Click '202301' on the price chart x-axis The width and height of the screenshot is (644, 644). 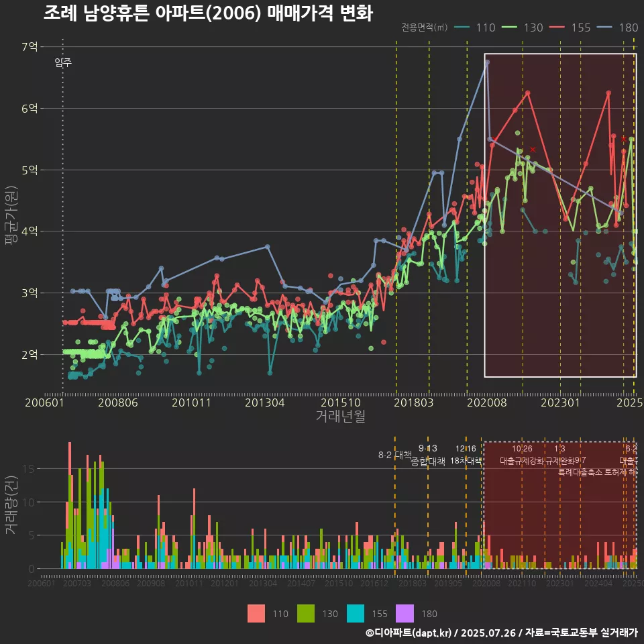[x=560, y=402]
